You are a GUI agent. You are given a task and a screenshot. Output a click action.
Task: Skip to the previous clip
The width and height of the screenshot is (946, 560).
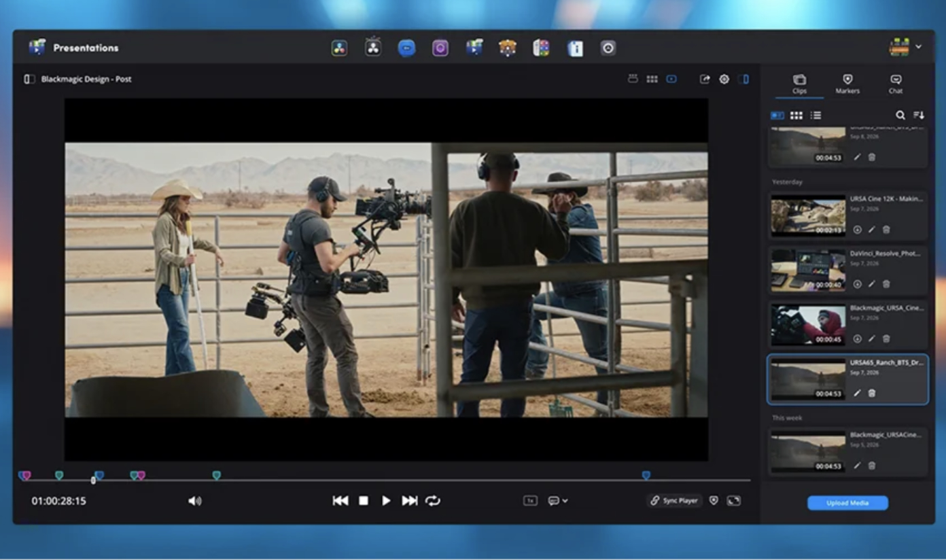pyautogui.click(x=340, y=501)
